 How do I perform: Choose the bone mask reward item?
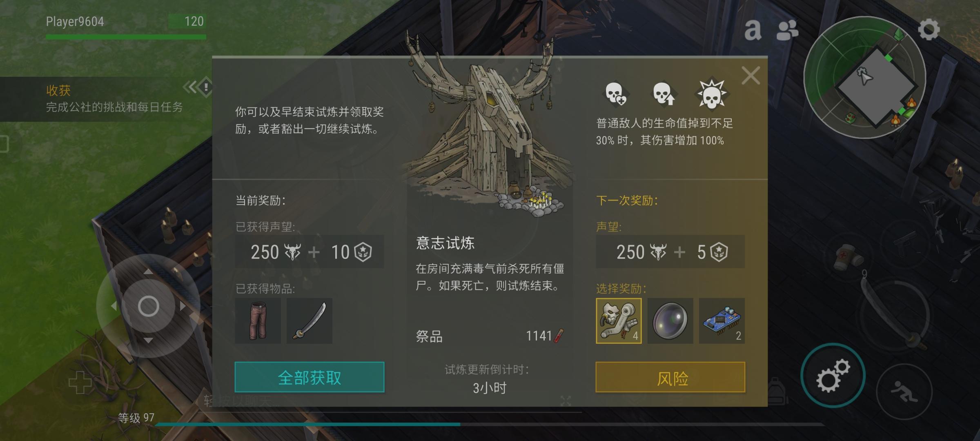[619, 321]
